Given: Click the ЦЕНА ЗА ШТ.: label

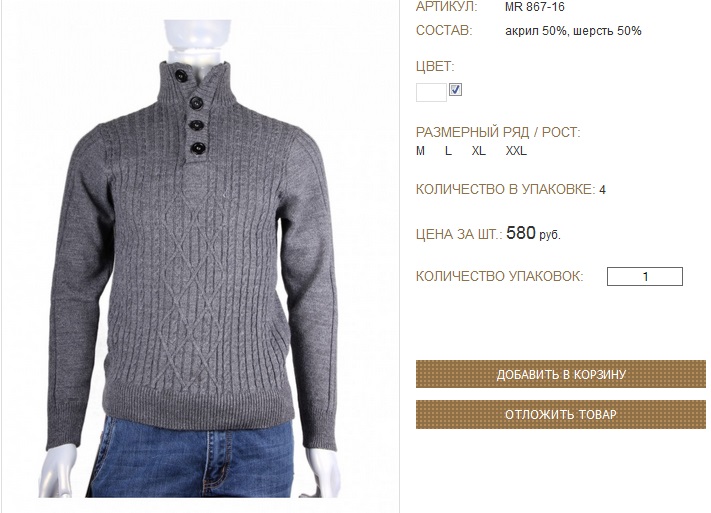Looking at the screenshot, I should click(x=459, y=235).
